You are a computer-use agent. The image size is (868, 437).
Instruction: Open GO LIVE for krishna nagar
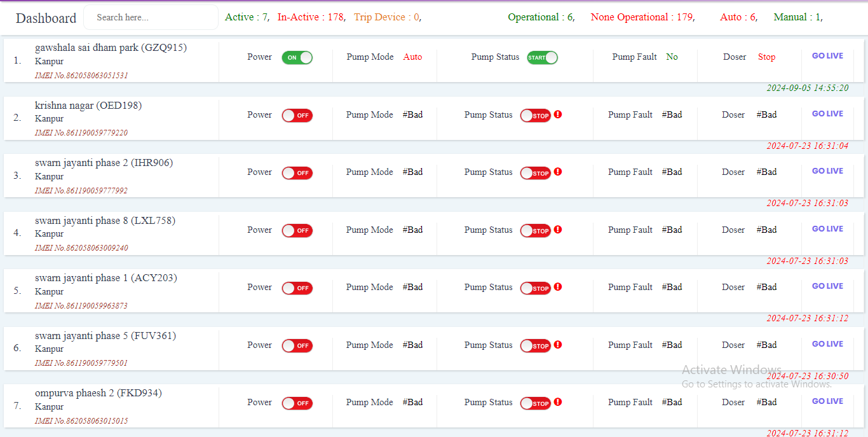(x=827, y=114)
